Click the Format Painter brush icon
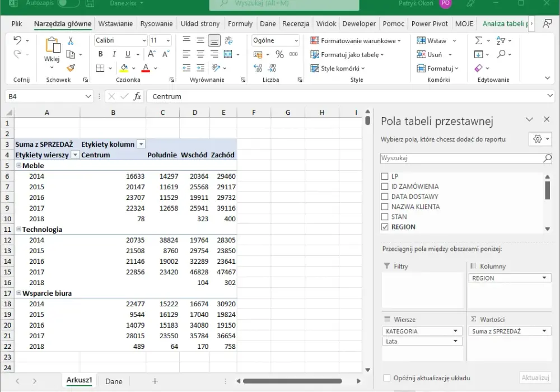The image size is (560, 392). coord(71,67)
